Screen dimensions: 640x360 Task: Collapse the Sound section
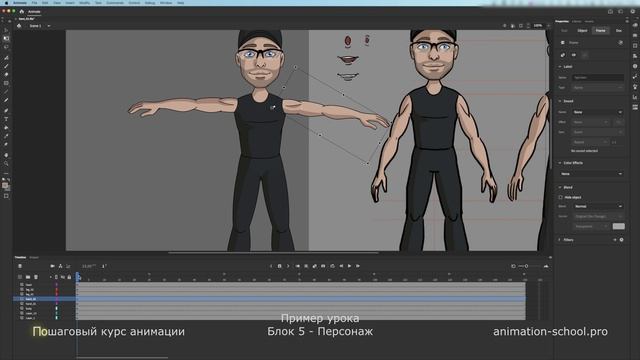560,101
